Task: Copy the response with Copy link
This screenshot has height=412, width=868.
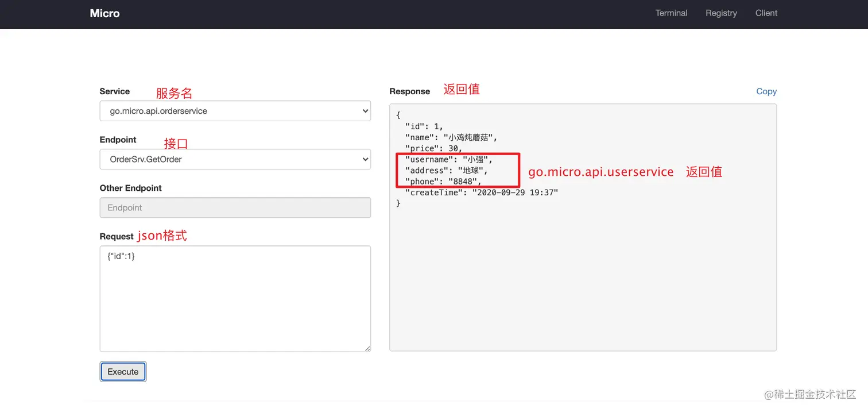Action: point(766,91)
